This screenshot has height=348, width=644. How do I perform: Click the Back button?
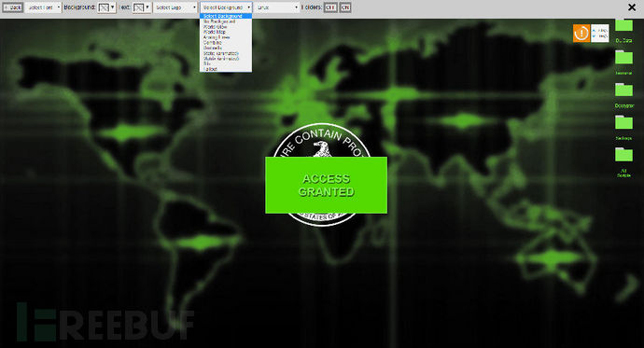click(13, 7)
